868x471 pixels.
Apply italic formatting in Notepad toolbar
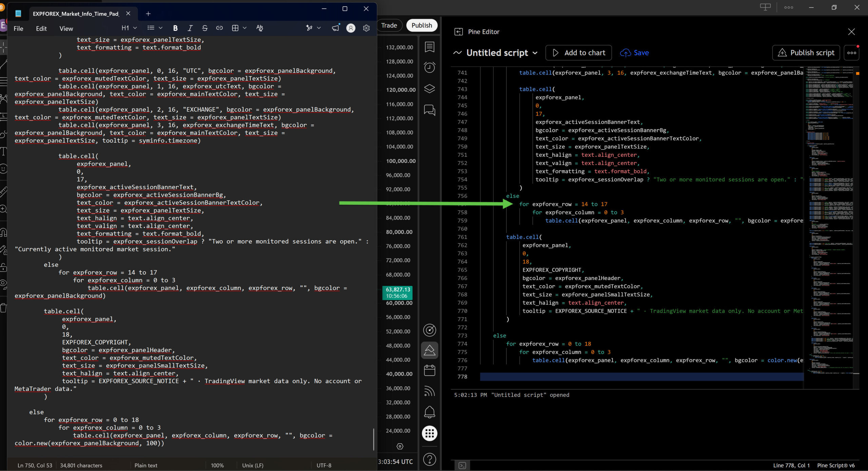point(190,28)
